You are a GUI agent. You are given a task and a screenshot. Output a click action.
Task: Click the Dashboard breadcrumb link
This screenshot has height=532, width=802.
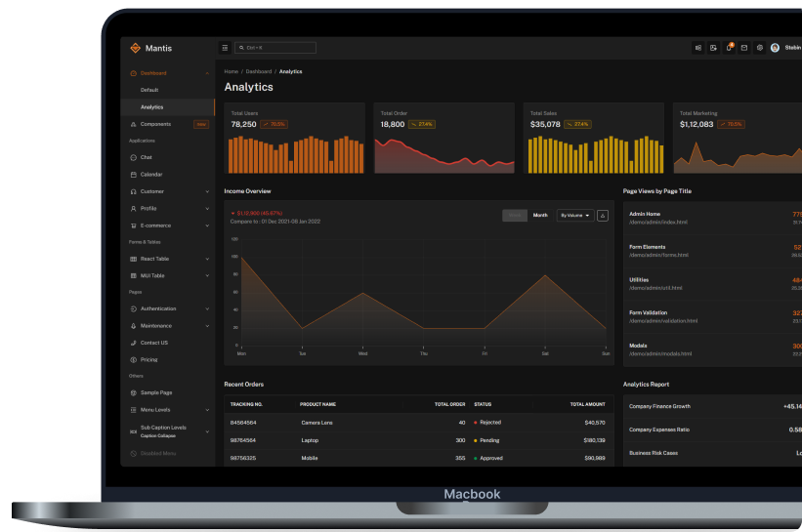click(x=259, y=71)
